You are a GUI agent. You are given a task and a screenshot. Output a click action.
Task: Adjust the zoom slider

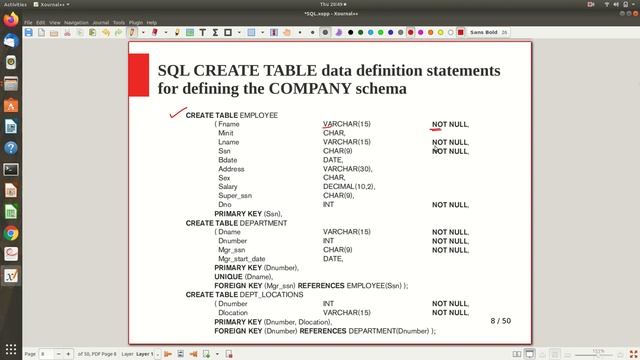click(593, 355)
